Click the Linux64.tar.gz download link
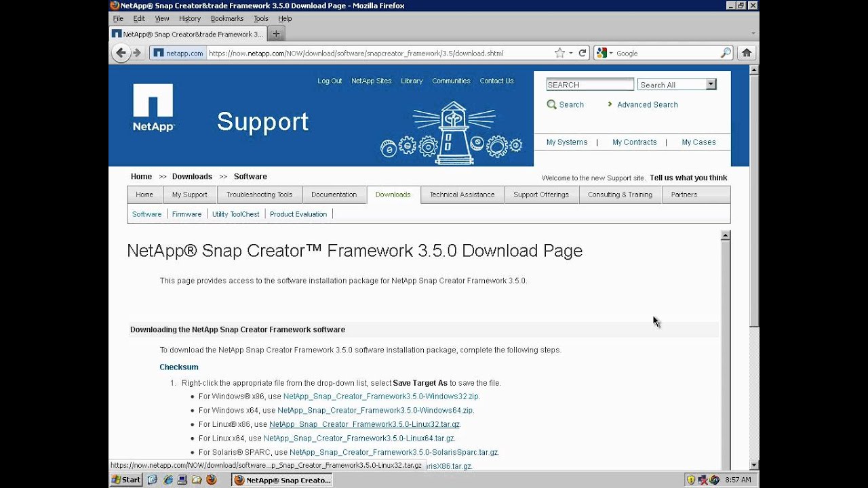Screen dimensions: 868x488 click(x=359, y=439)
